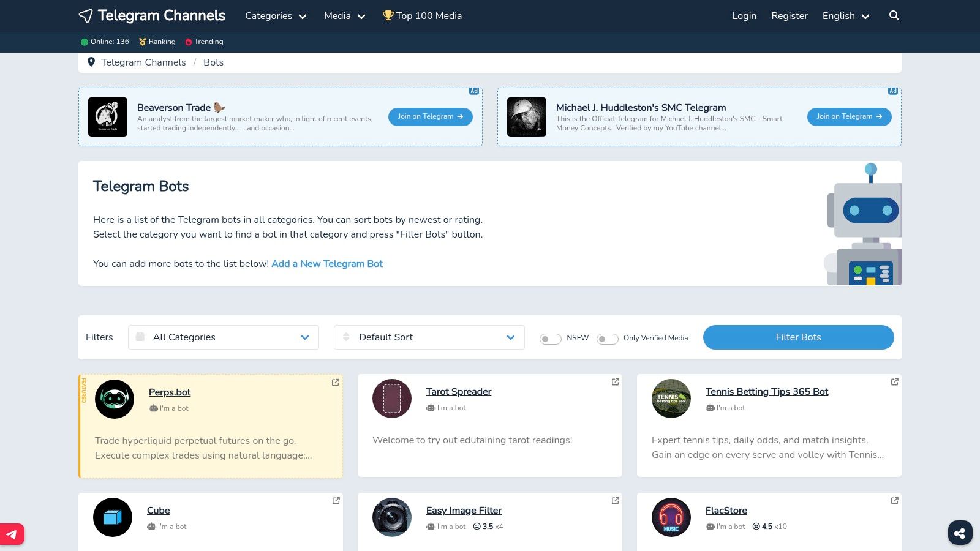Click the Ad badge on Beaverson Trade

[x=474, y=91]
